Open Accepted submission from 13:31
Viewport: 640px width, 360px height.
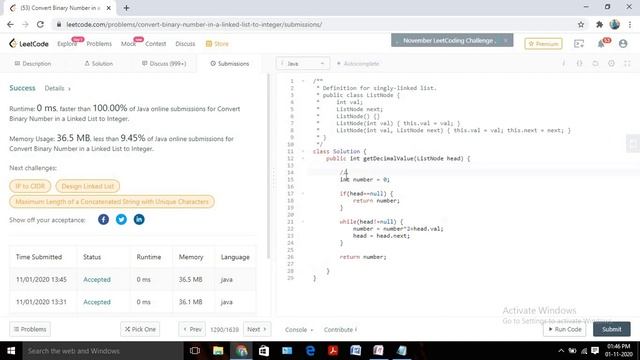[x=97, y=302]
